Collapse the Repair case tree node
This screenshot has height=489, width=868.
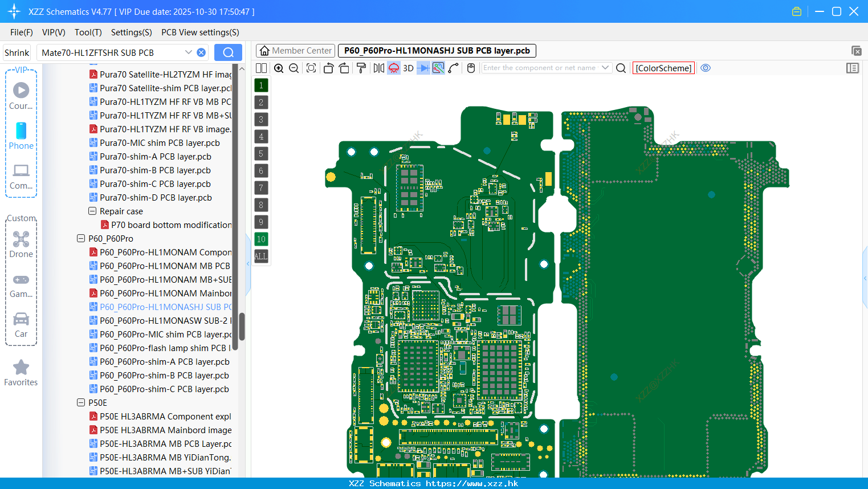pos(92,211)
